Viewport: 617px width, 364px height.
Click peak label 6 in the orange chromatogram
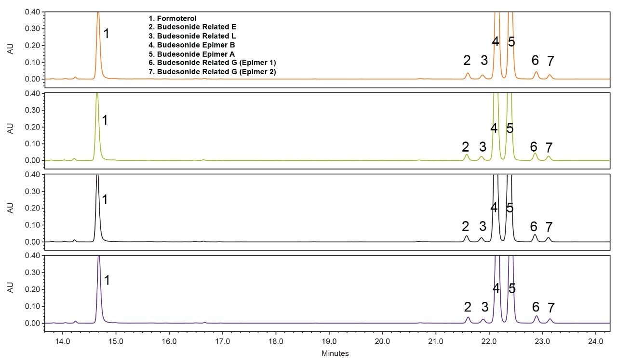[535, 60]
